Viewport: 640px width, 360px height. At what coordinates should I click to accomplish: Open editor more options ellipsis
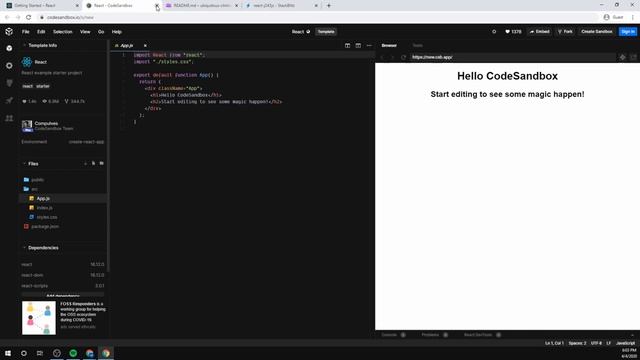click(x=369, y=46)
